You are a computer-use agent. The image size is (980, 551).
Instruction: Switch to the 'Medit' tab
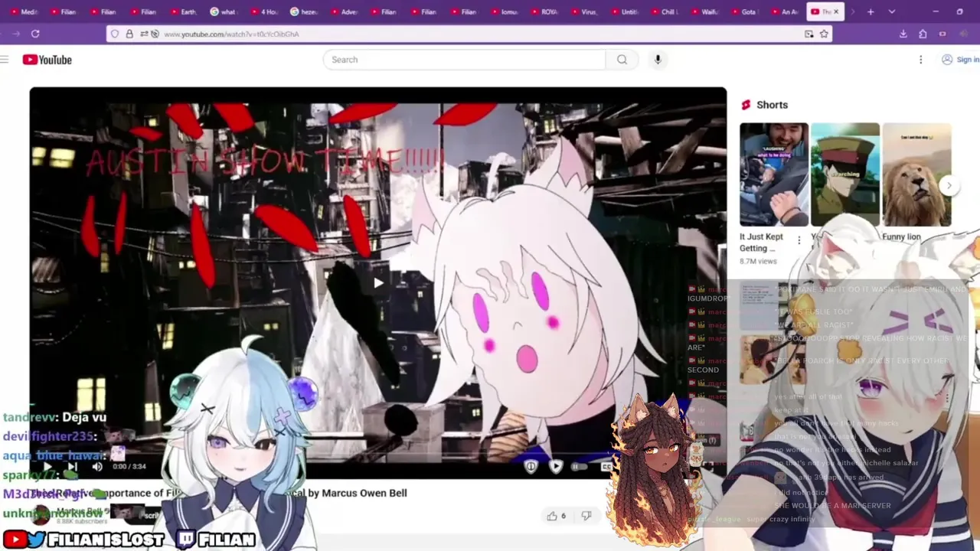(24, 11)
